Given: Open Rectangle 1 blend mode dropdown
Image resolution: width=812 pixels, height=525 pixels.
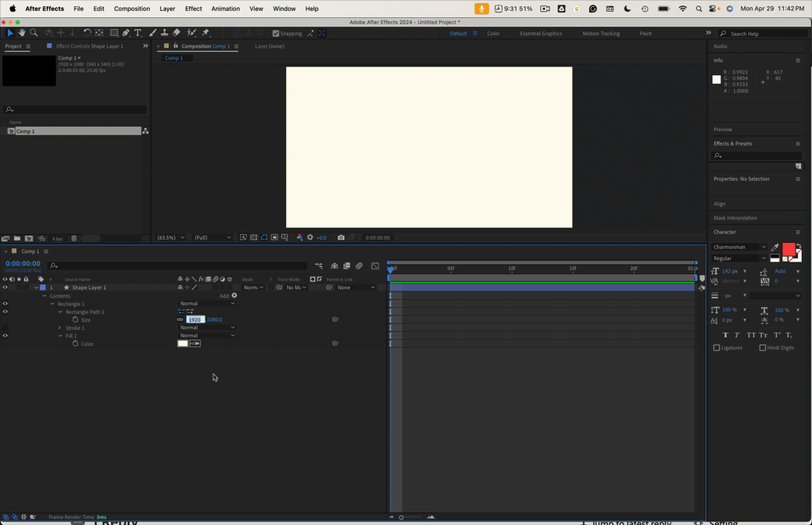Looking at the screenshot, I should (x=207, y=303).
